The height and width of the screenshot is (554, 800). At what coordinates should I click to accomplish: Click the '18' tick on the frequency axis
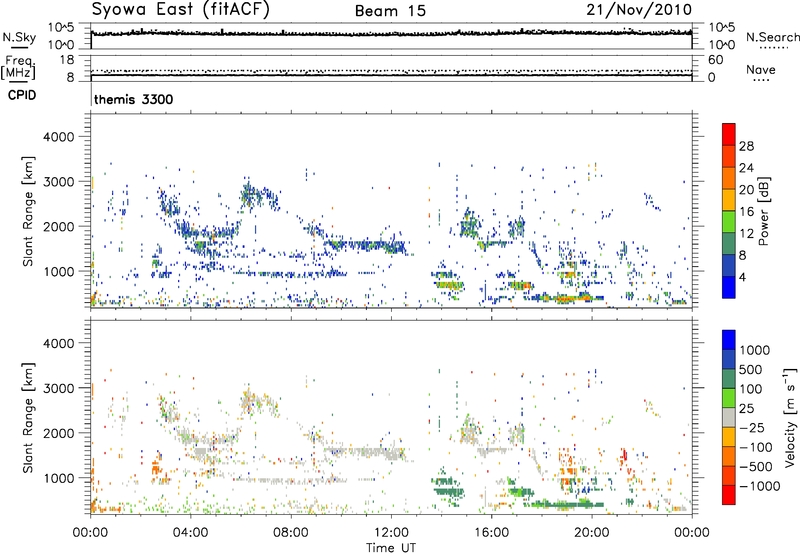67,60
